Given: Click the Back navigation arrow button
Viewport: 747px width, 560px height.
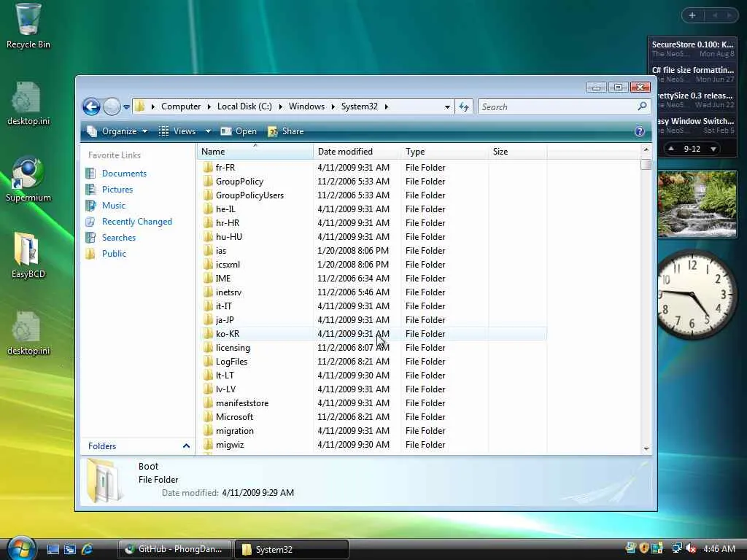Looking at the screenshot, I should point(91,107).
